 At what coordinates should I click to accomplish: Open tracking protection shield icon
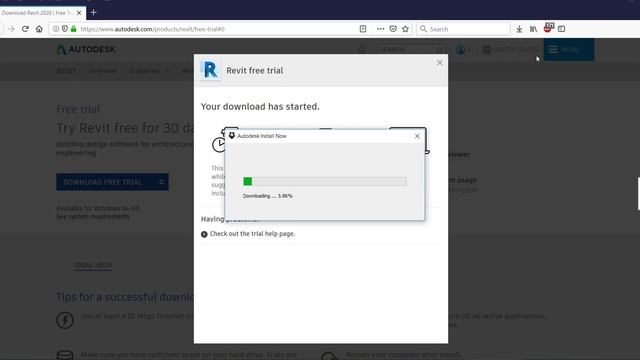64,29
